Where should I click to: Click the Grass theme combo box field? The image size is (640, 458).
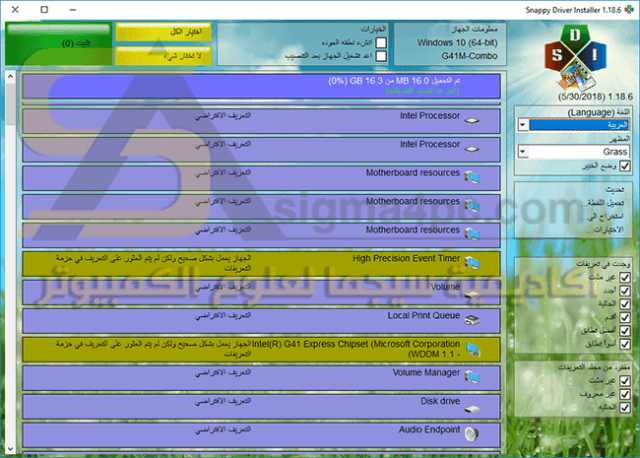point(573,152)
